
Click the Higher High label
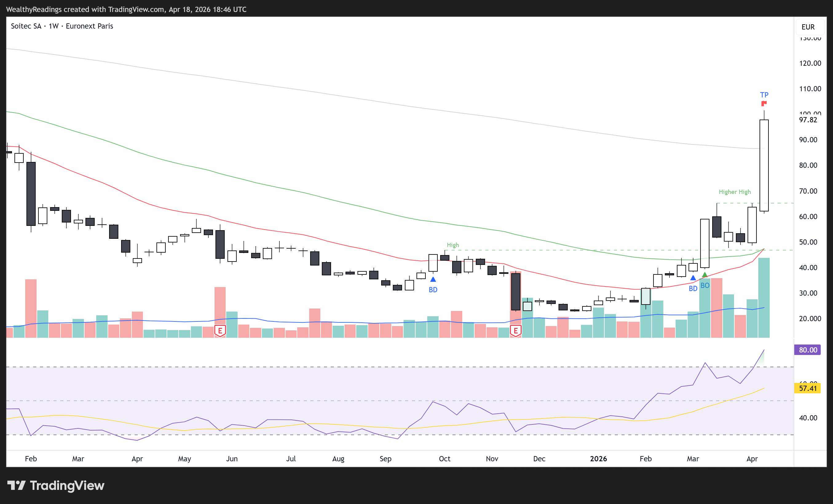pos(734,192)
